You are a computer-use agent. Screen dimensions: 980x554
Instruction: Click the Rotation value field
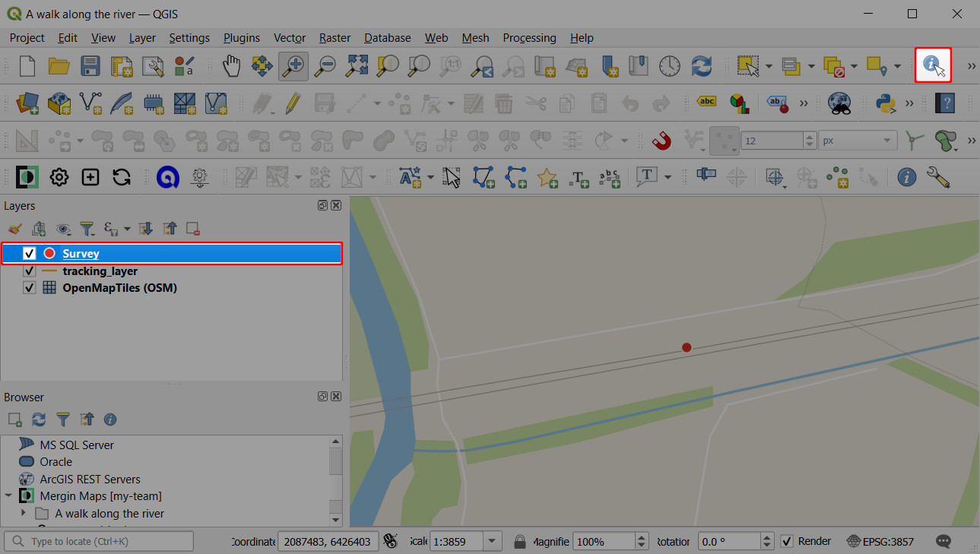click(x=729, y=541)
